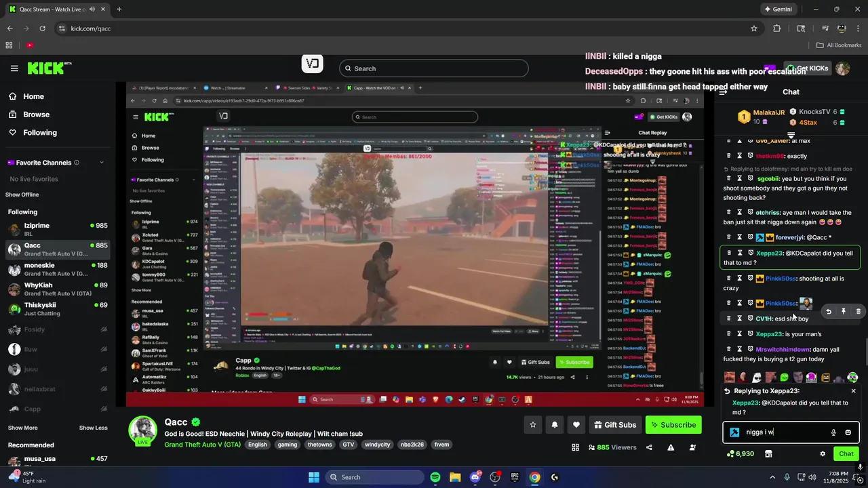Collapse following list with Show Less
This screenshot has height=488, width=868.
click(x=93, y=428)
